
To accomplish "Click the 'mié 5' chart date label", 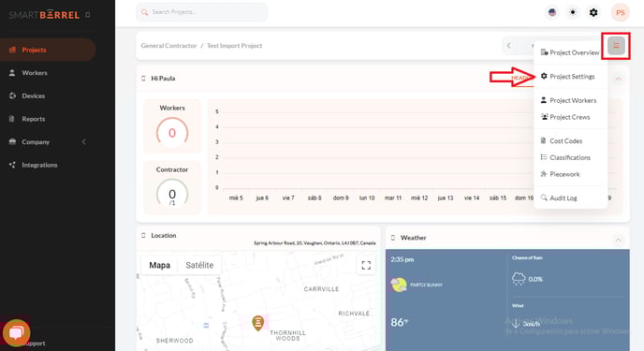I will point(236,197).
